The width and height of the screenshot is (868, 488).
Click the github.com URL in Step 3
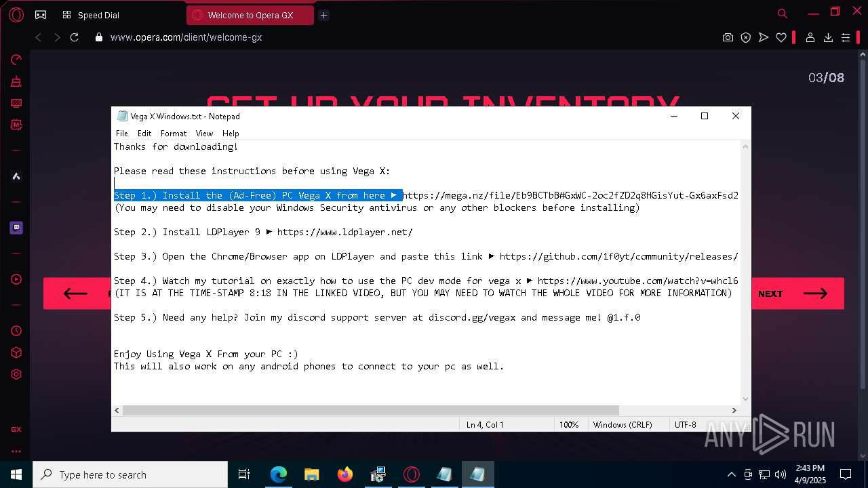pos(618,257)
